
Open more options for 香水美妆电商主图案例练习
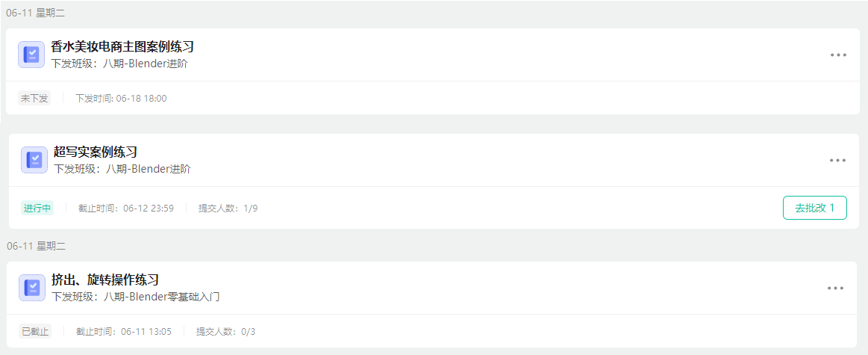coord(838,55)
